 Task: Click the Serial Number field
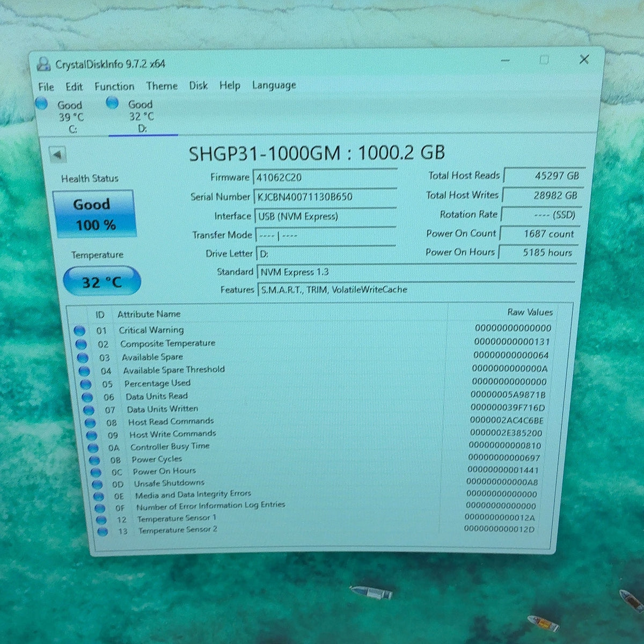tap(325, 197)
